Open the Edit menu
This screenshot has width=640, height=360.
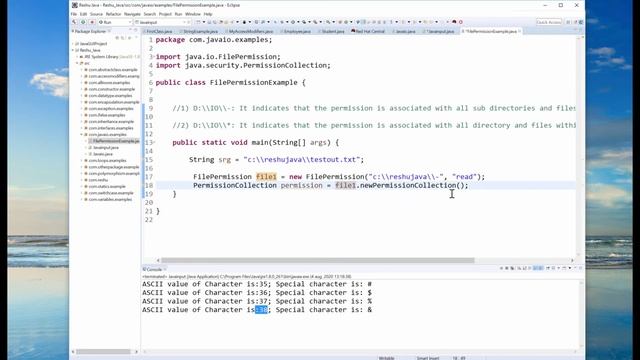(83, 14)
